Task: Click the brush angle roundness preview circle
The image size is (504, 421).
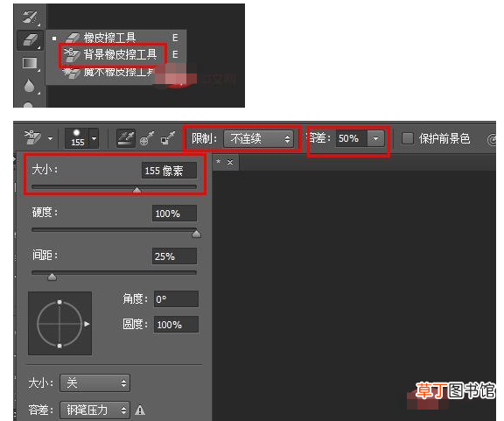Action: (59, 324)
